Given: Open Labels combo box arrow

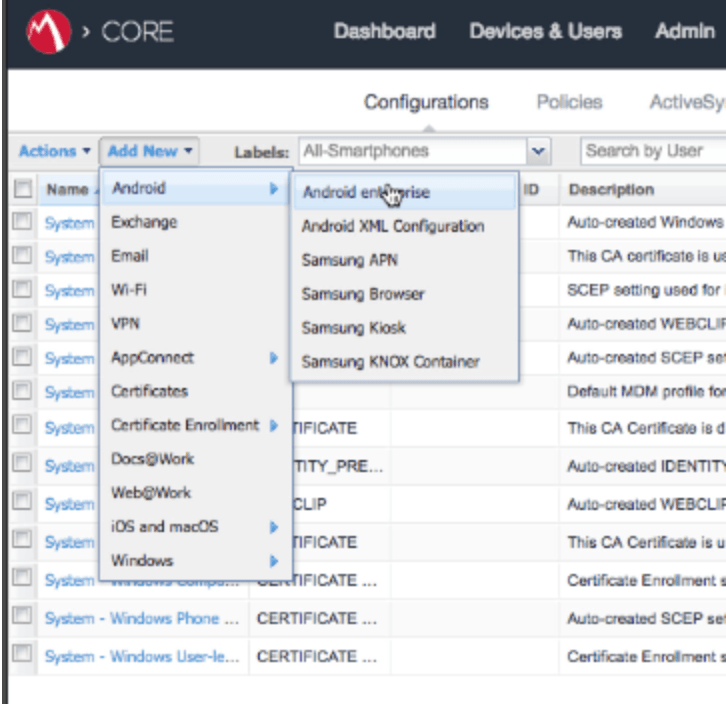Looking at the screenshot, I should click(x=538, y=151).
